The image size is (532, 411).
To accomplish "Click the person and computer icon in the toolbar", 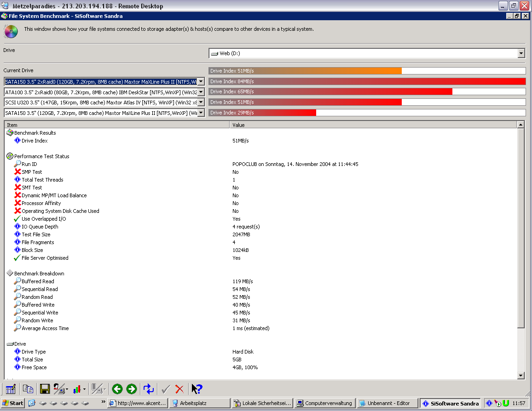I will [59, 389].
